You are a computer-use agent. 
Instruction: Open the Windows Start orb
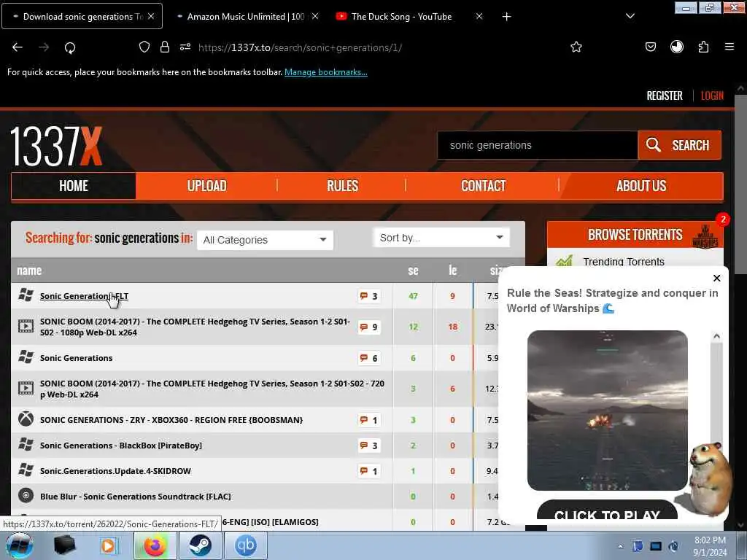point(19,545)
